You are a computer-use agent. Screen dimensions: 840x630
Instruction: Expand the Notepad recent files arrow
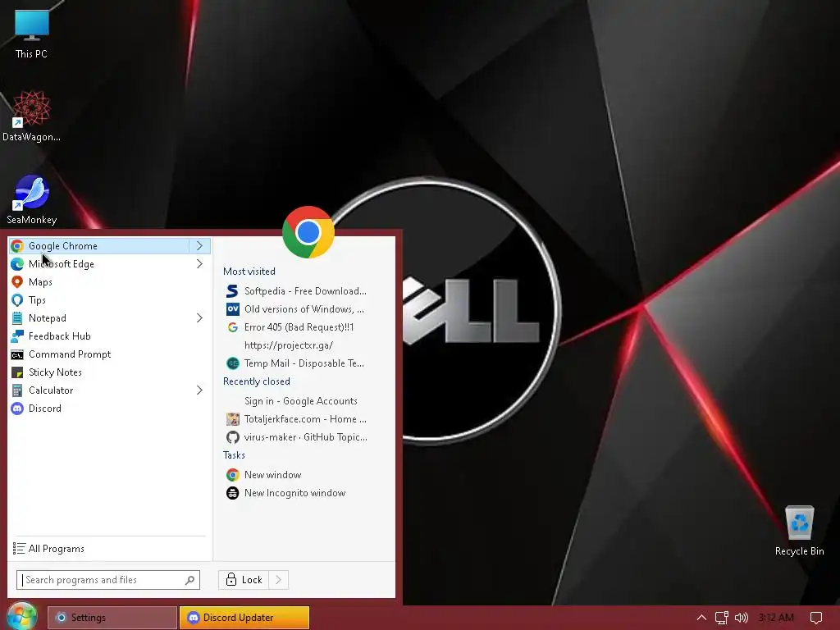click(x=200, y=318)
